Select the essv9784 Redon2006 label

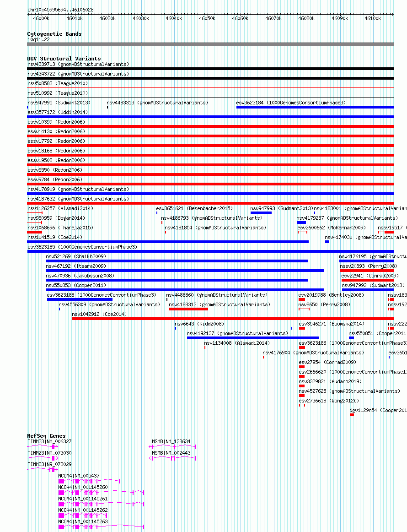pos(55,179)
